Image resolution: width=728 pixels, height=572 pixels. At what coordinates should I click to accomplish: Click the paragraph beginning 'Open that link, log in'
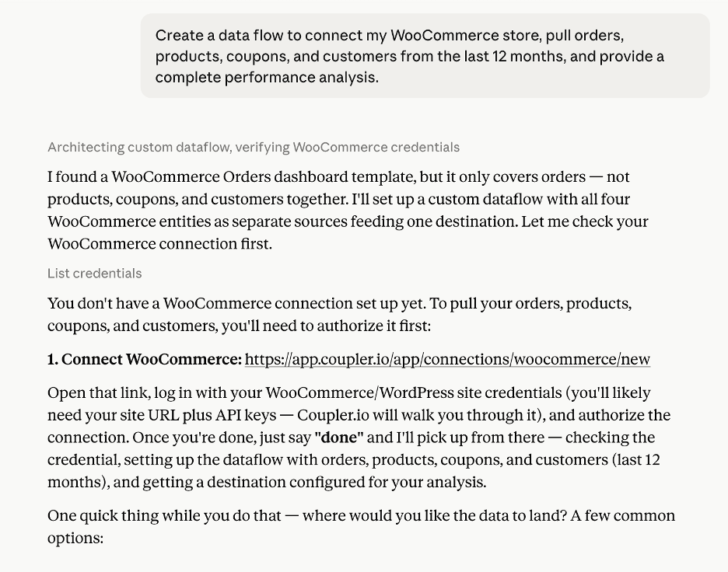coord(359,438)
